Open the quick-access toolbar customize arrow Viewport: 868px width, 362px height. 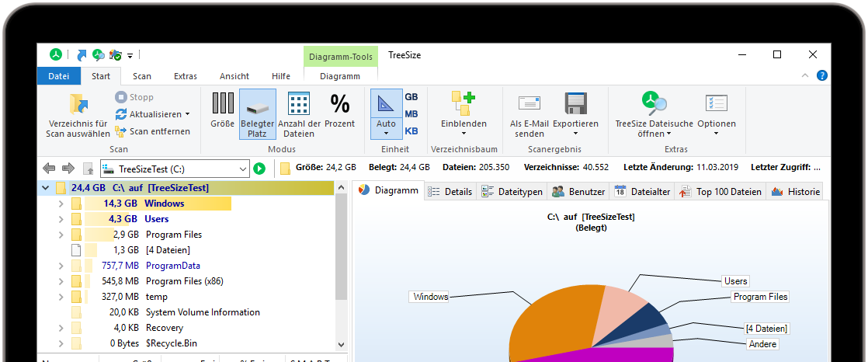[130, 55]
